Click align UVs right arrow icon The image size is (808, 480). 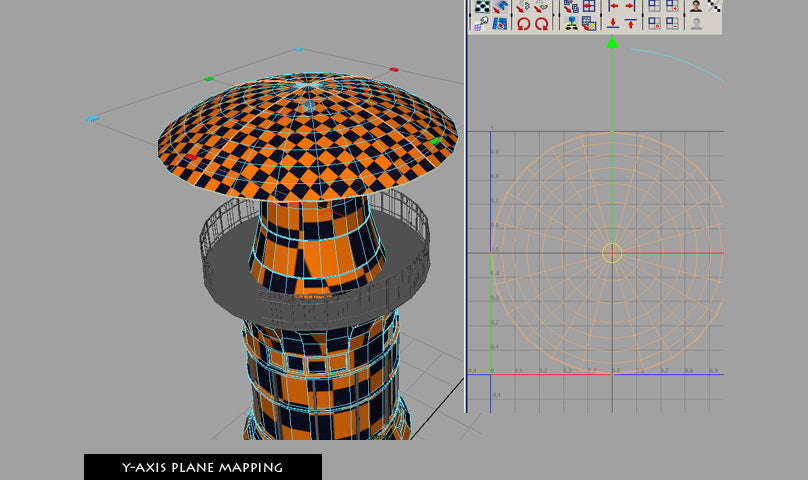[x=631, y=6]
